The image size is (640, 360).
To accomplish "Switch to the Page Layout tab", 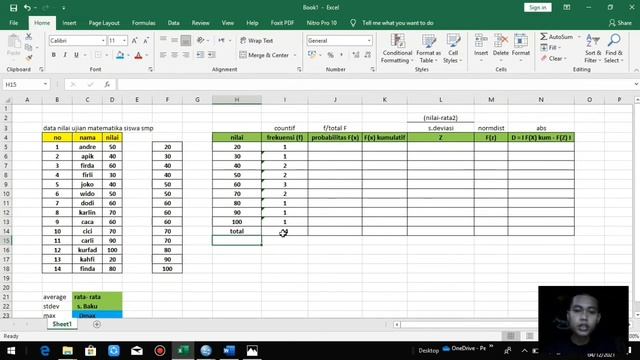I will coord(104,23).
